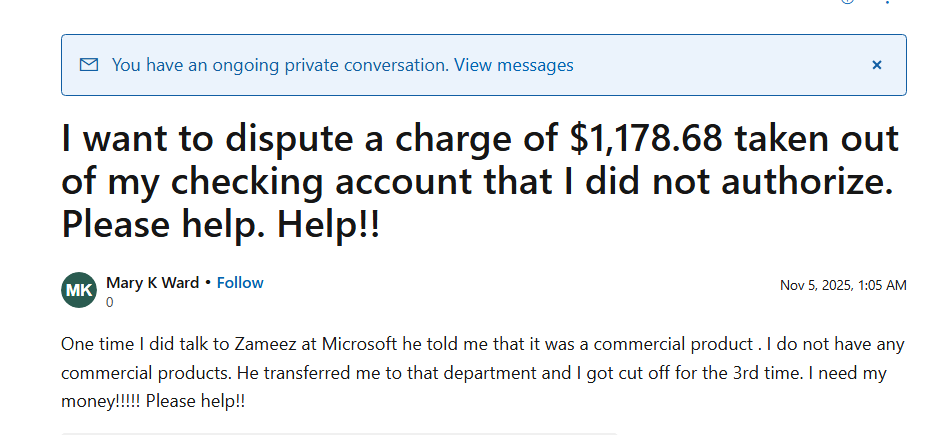This screenshot has width=937, height=435.
Task: Click the reputation count below the author name
Action: [110, 302]
